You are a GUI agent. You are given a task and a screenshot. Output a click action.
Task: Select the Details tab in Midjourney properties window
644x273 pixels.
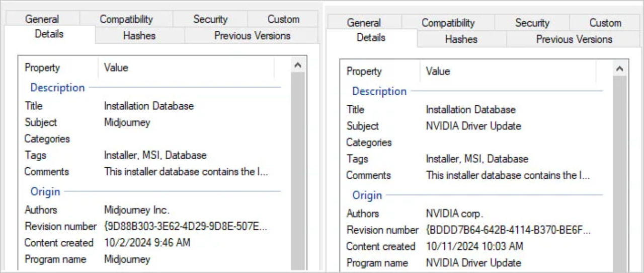49,34
